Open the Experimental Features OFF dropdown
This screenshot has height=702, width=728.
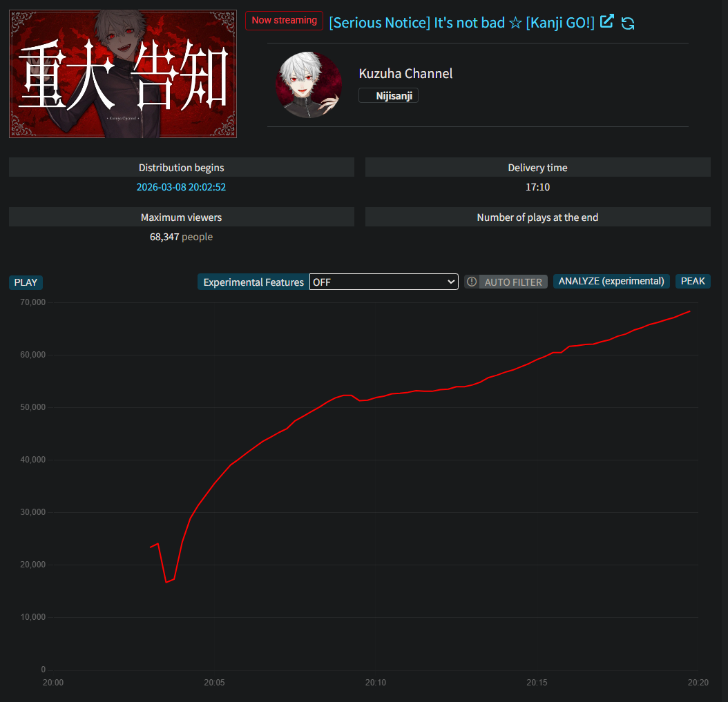[383, 282]
